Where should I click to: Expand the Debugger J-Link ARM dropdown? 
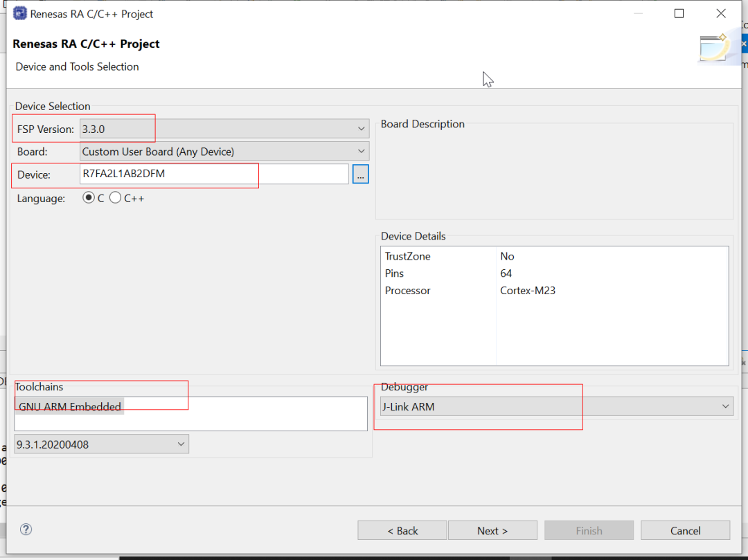tap(556, 406)
